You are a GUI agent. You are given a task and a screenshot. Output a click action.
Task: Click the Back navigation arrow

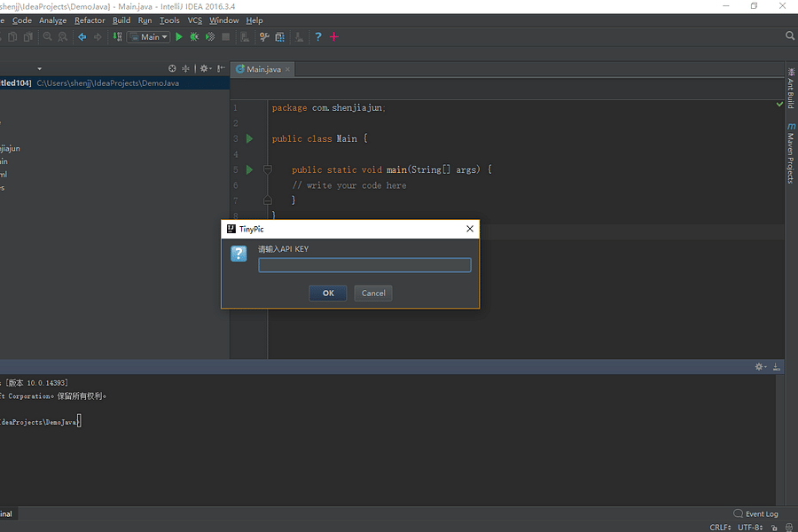pos(82,36)
